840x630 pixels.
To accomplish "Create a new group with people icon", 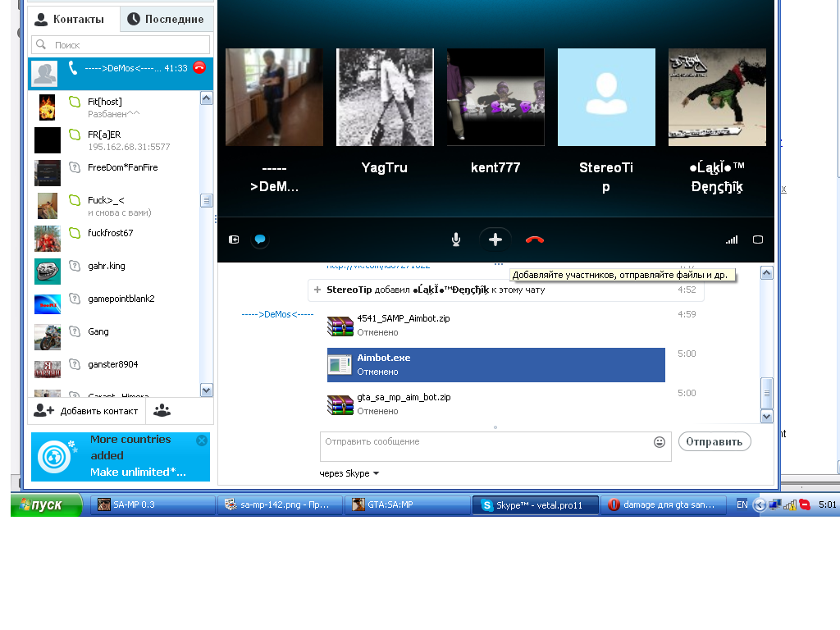I will pos(162,411).
